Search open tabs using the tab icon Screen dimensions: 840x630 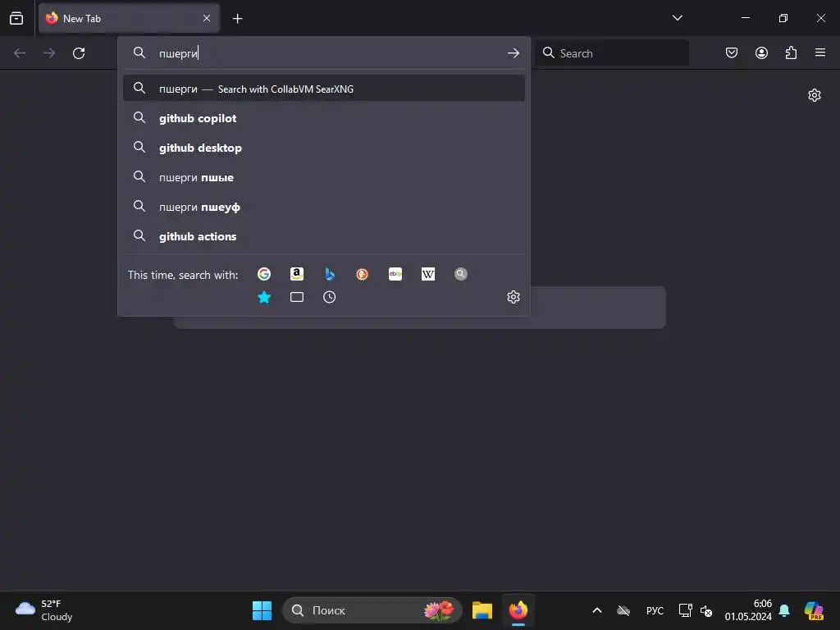(297, 297)
